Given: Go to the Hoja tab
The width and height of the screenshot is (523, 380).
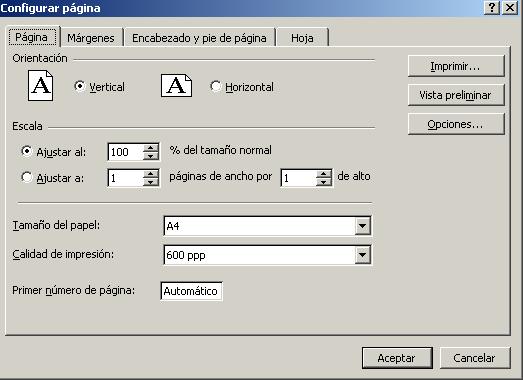Looking at the screenshot, I should point(302,38).
